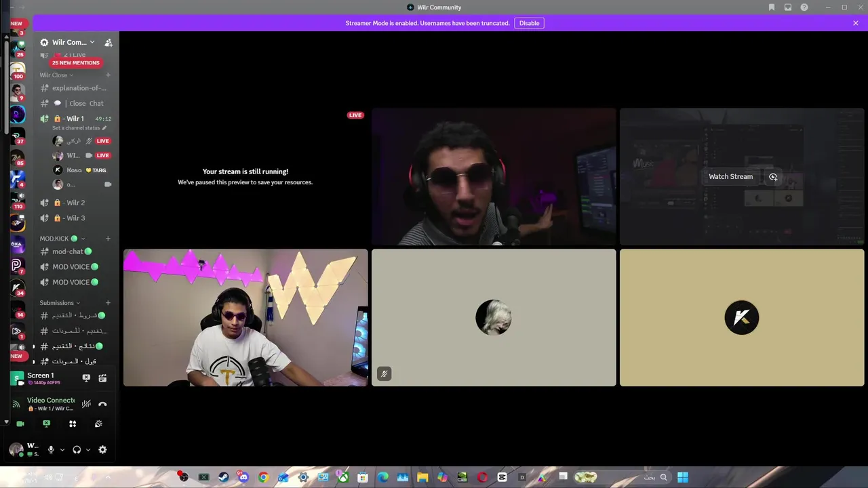This screenshot has width=868, height=488.
Task: Open the activities icon in voice panel
Action: [73, 424]
